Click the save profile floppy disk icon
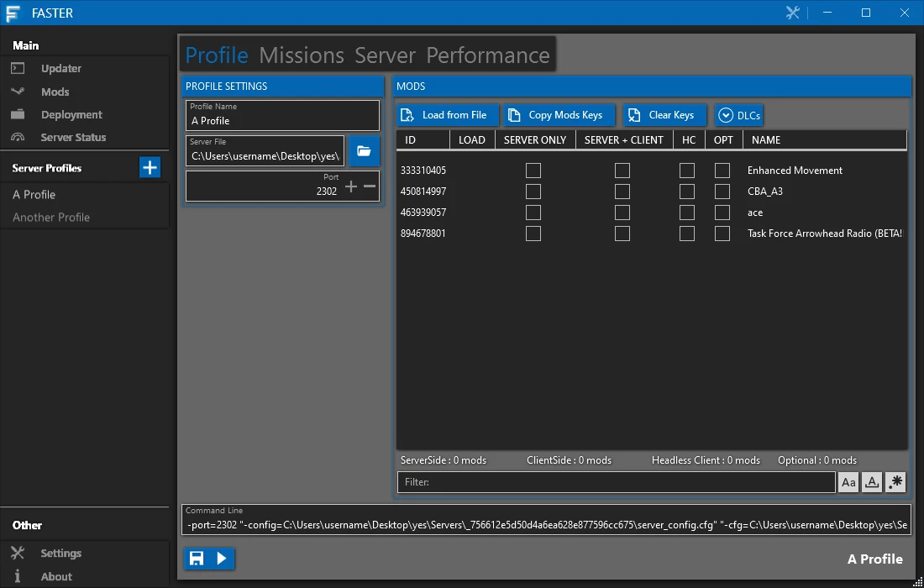 pyautogui.click(x=197, y=558)
